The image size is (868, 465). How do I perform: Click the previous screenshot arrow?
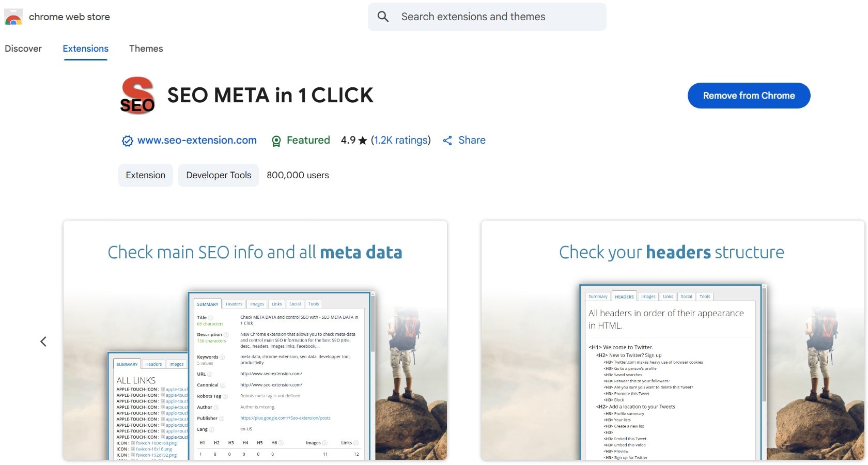43,342
